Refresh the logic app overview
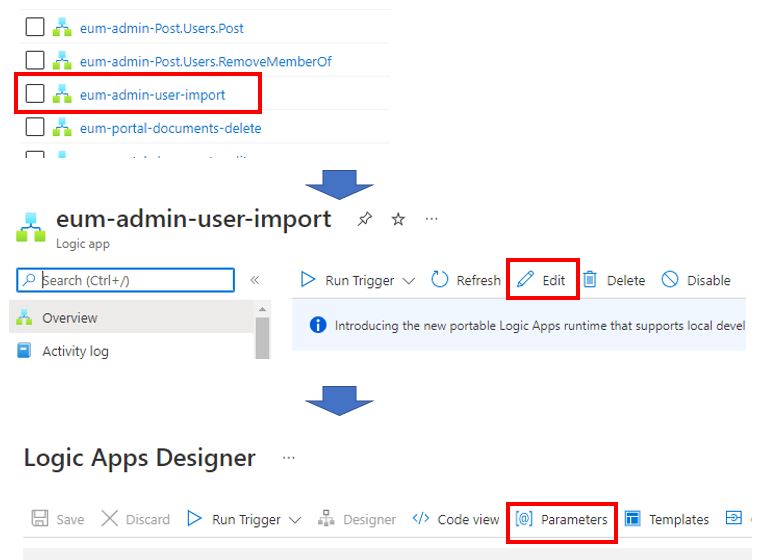This screenshot has width=774, height=560. tap(465, 280)
